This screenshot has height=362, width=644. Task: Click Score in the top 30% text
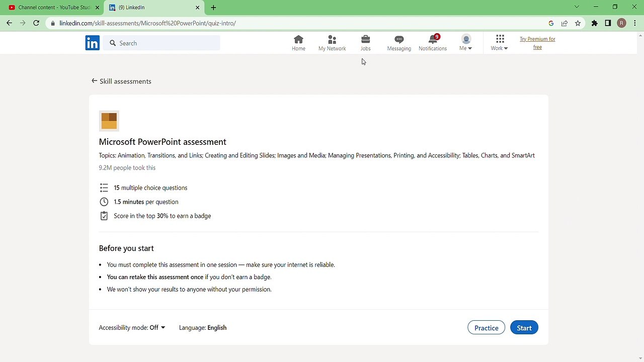click(162, 216)
